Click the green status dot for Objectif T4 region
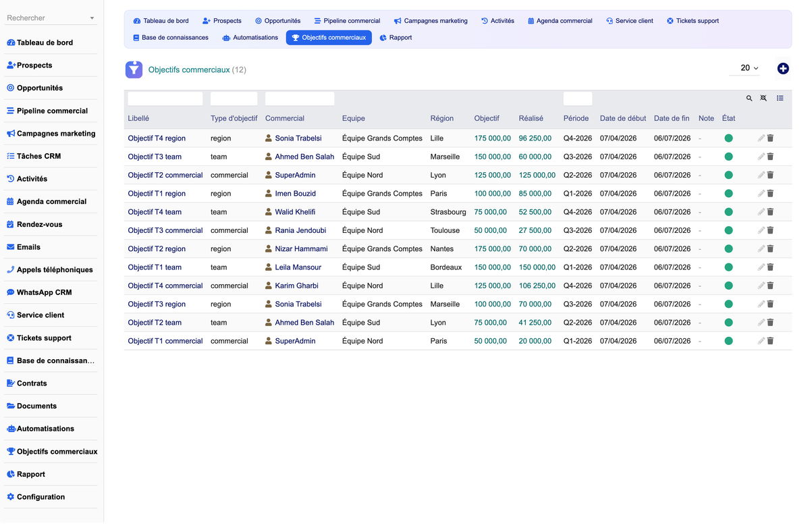Viewport: 810px width, 532px height. point(728,138)
